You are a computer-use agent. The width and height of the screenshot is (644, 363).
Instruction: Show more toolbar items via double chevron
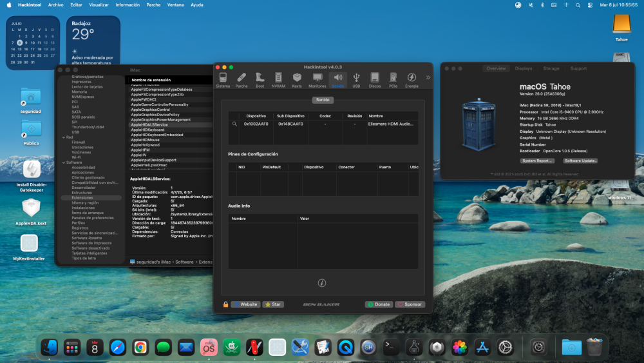(x=428, y=77)
